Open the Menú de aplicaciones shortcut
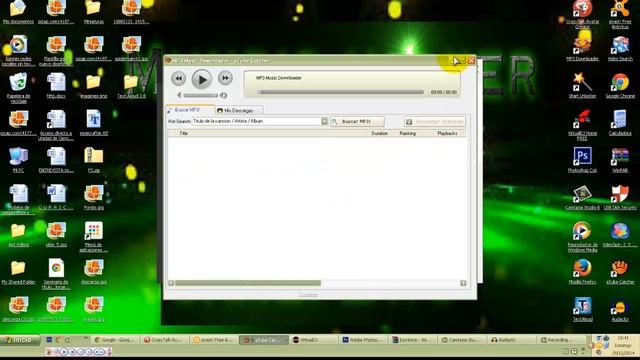Screen dimensions: 640x360 click(93, 237)
